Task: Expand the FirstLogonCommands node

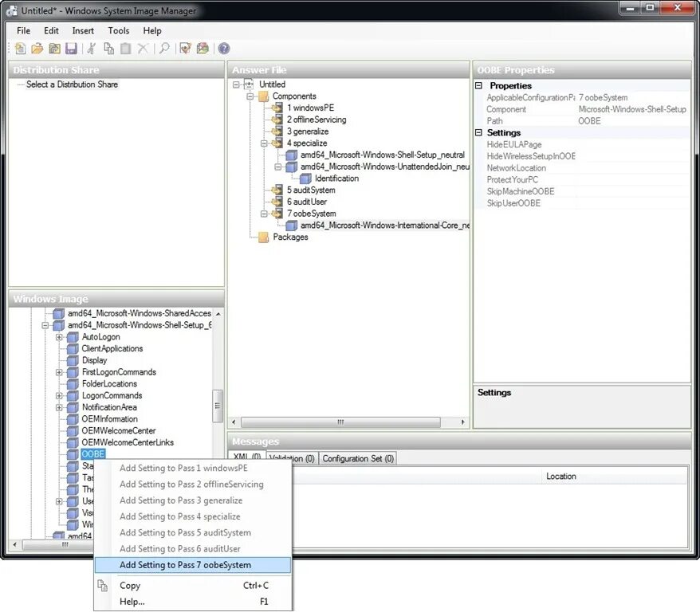Action: tap(59, 372)
